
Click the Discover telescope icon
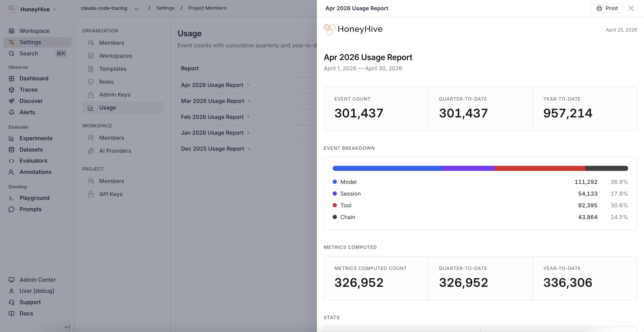pyautogui.click(x=11, y=101)
